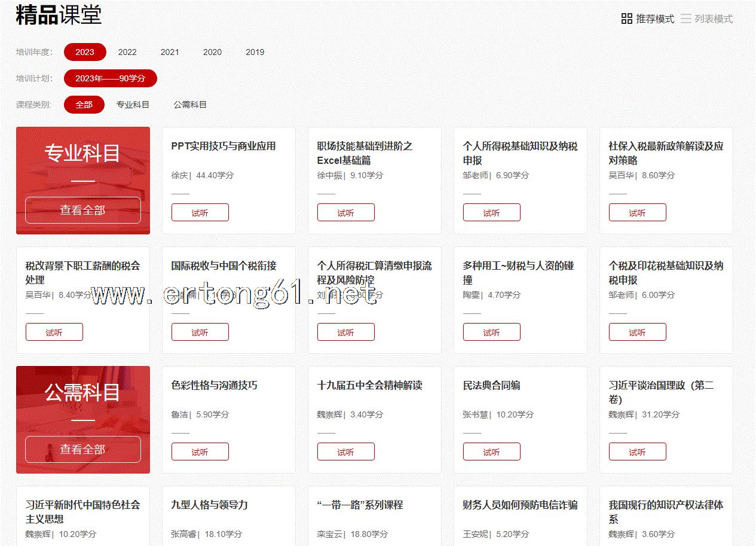Filter courses by 专业科目 category
Viewport: 756px width, 546px height.
point(133,105)
